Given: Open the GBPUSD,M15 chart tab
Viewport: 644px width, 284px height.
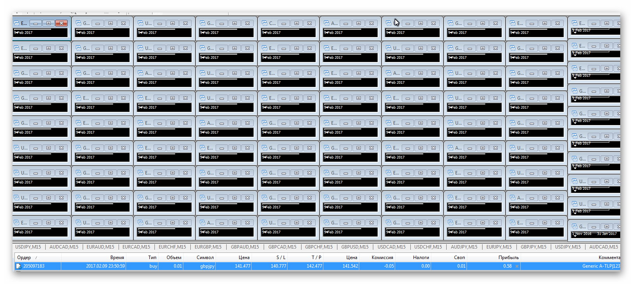Looking at the screenshot, I should [x=355, y=247].
